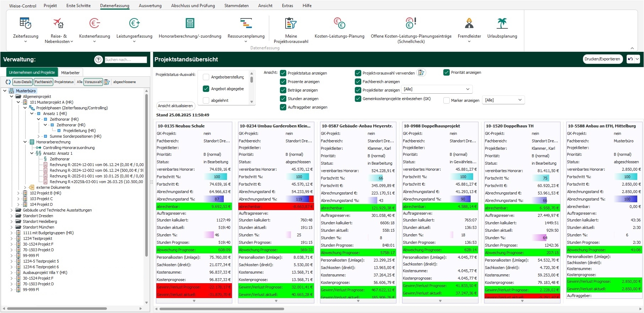The height and width of the screenshot is (313, 644).
Task: Open Zeiterfassung in the ribbon
Action: tap(26, 30)
